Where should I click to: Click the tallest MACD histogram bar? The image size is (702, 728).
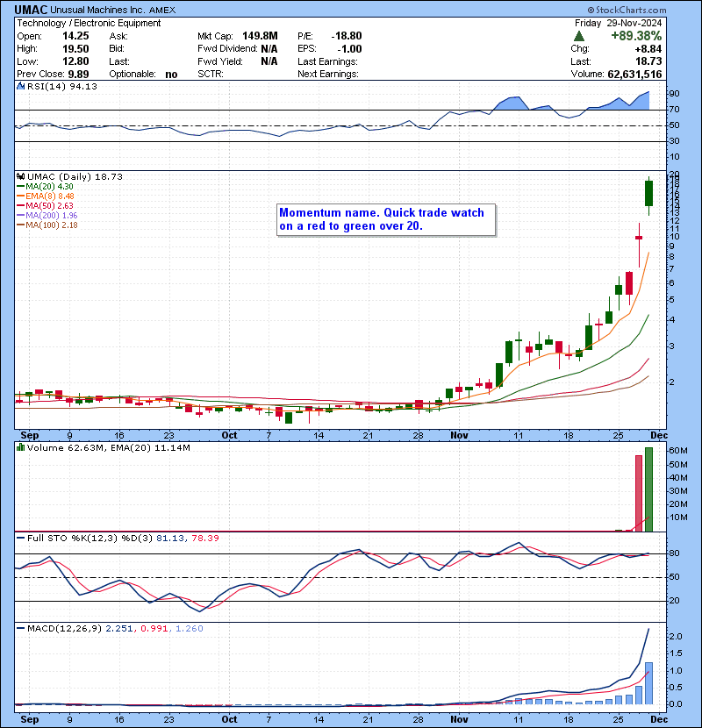point(649,683)
